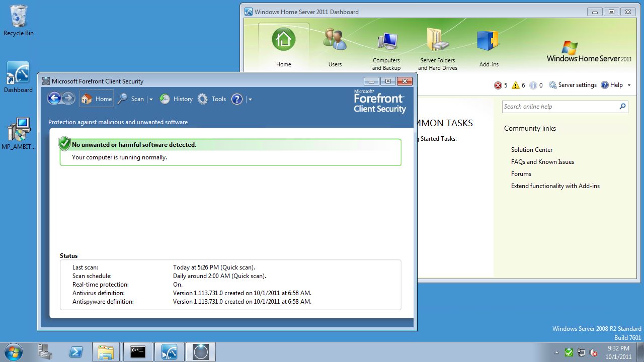Close the Forefront Client Security window
Viewport: 644px width, 362px height.
point(404,81)
